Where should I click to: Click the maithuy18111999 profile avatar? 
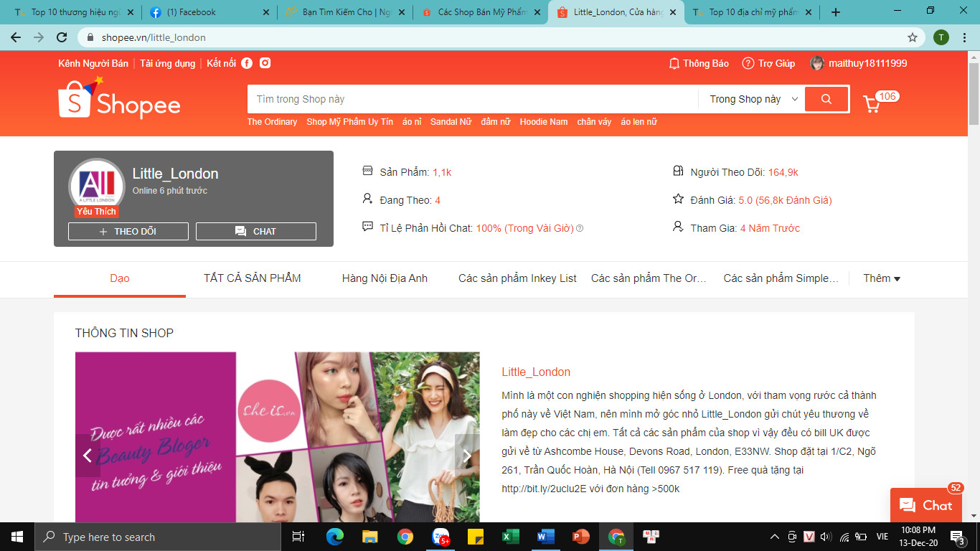click(817, 63)
